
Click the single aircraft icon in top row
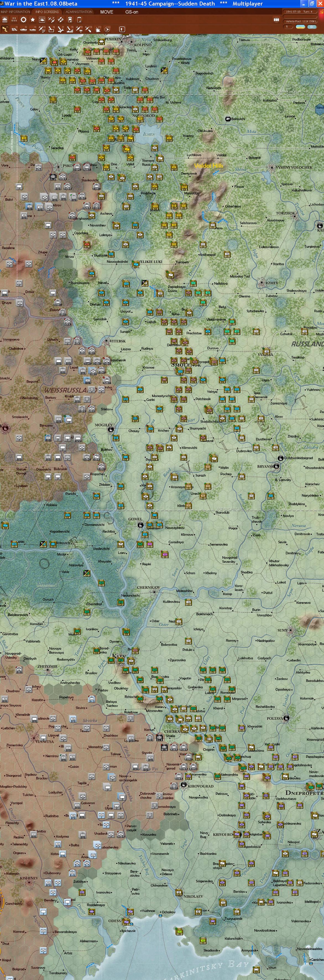click(61, 20)
